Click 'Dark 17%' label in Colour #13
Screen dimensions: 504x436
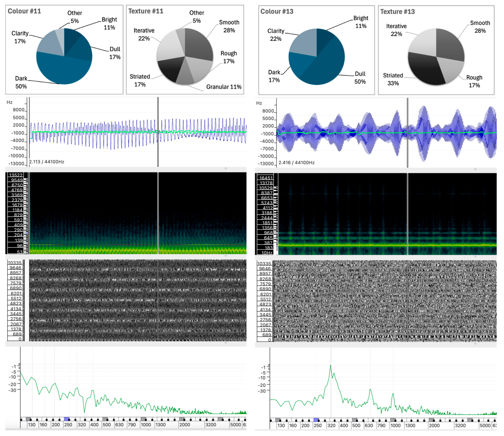[x=274, y=76]
